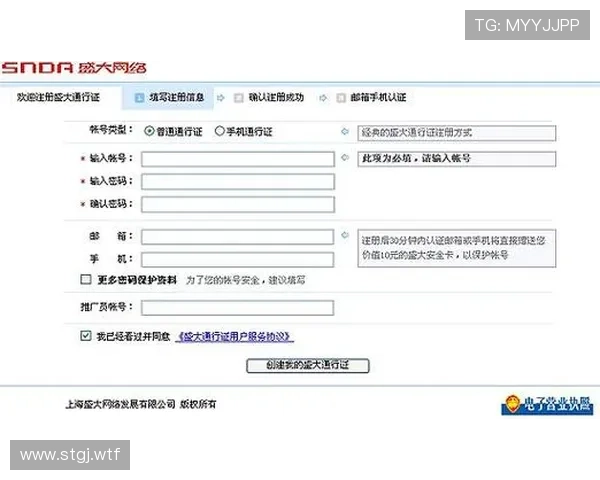
Task: Focus the 输入密码 input field
Action: 238,182
